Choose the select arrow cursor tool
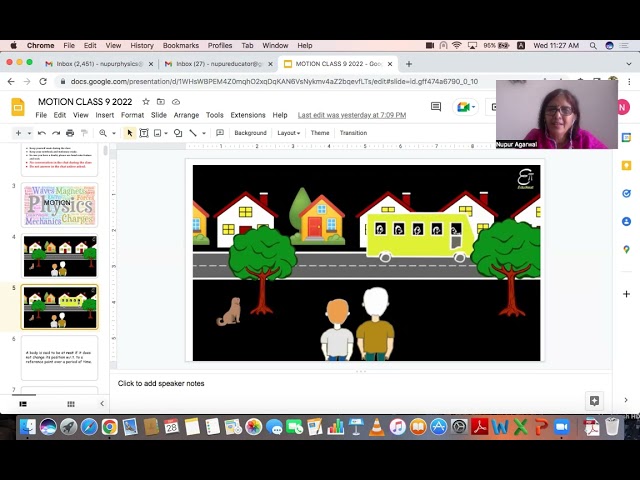 pyautogui.click(x=130, y=133)
